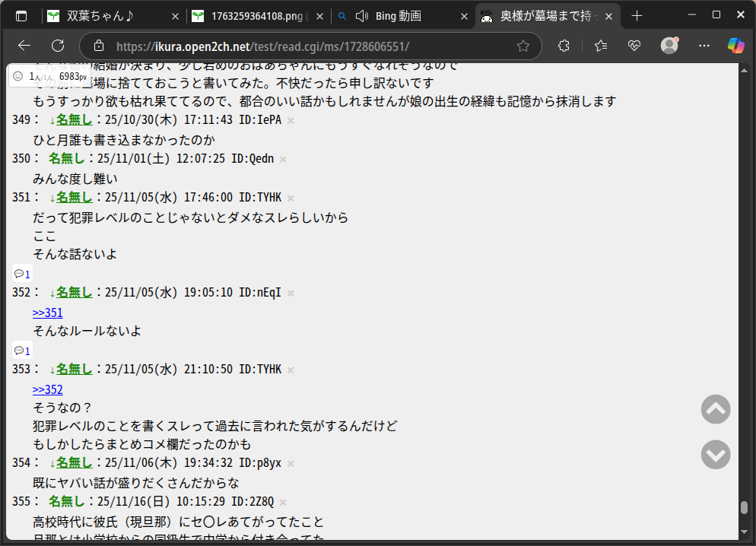756x546 pixels.
Task: Launch Copilot from the toolbar
Action: [x=735, y=46]
